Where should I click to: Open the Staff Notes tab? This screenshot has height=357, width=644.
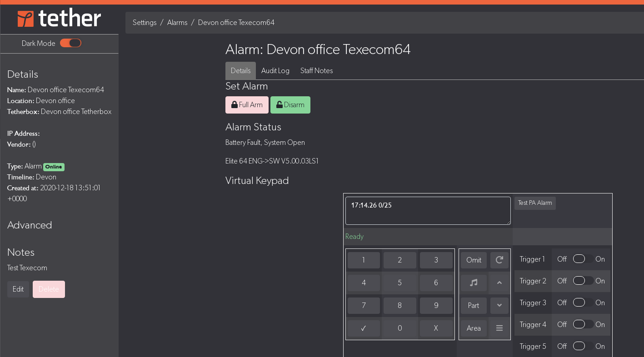click(316, 70)
